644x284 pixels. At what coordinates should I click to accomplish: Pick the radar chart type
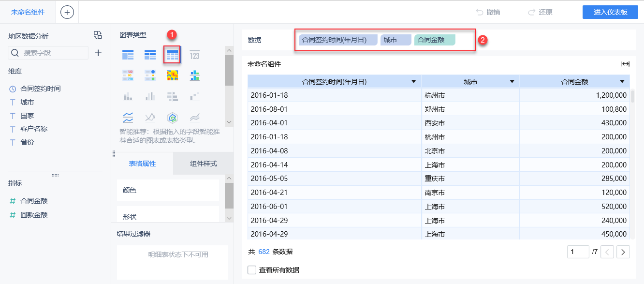pos(172,117)
